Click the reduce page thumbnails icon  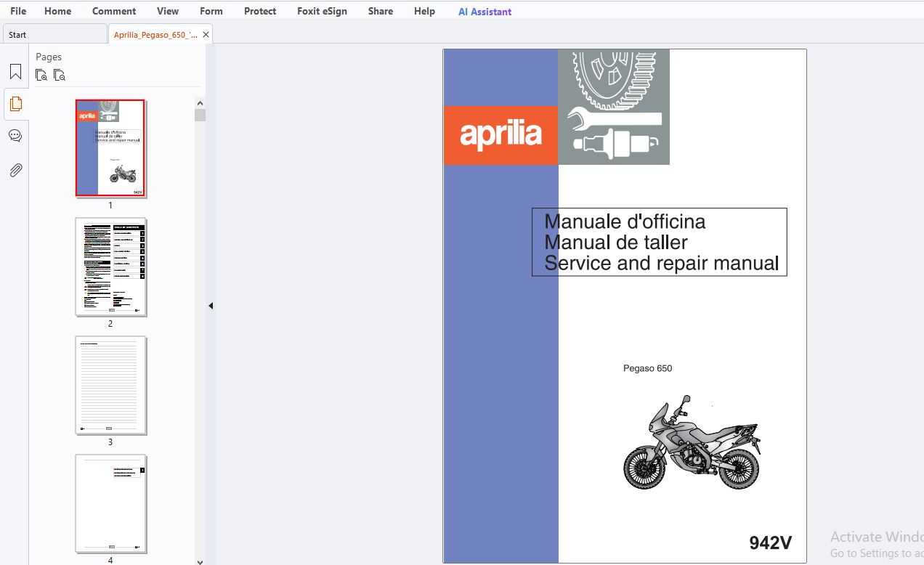click(60, 75)
